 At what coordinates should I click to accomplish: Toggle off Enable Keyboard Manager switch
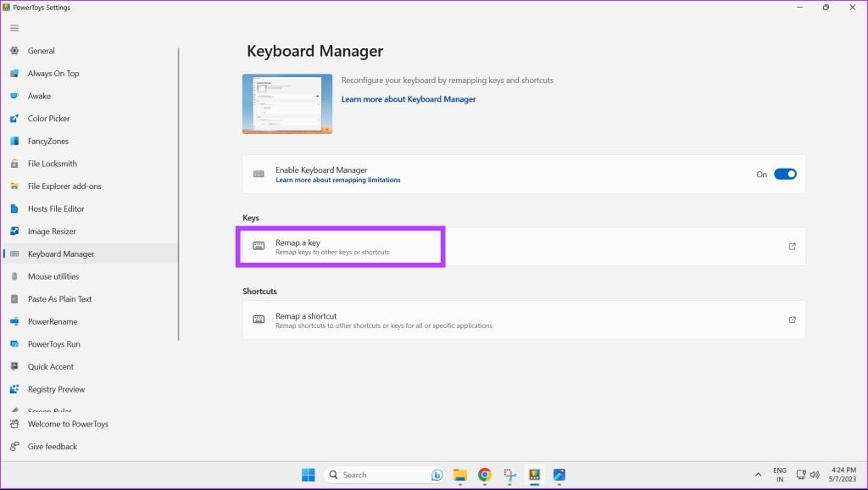coord(785,175)
